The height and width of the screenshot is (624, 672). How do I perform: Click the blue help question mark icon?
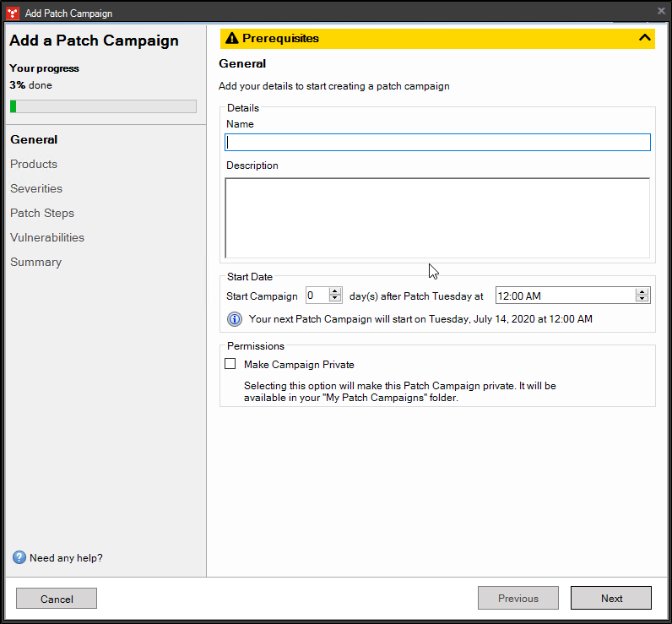[x=19, y=557]
